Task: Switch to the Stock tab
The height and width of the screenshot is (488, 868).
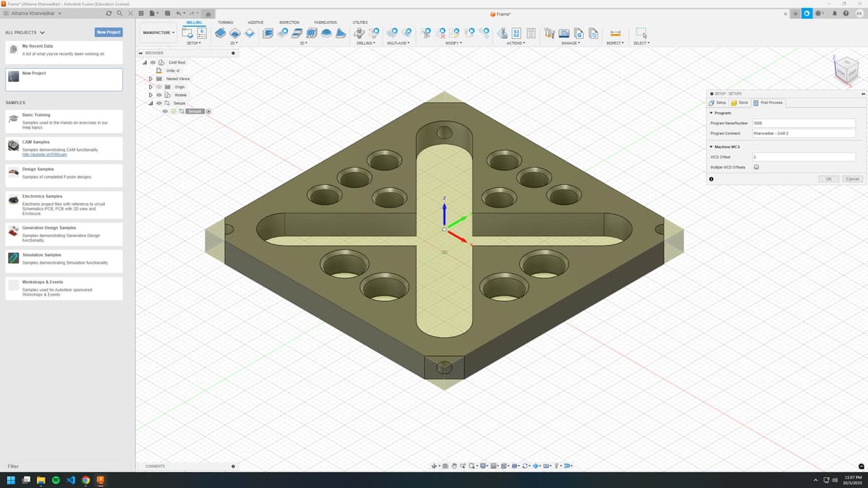Action: 739,103
